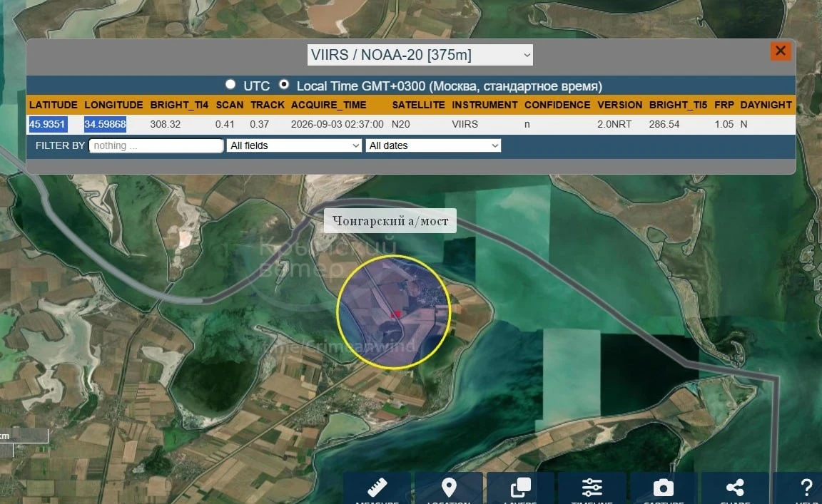
Task: Sort by VERSION column header
Action: click(x=619, y=105)
